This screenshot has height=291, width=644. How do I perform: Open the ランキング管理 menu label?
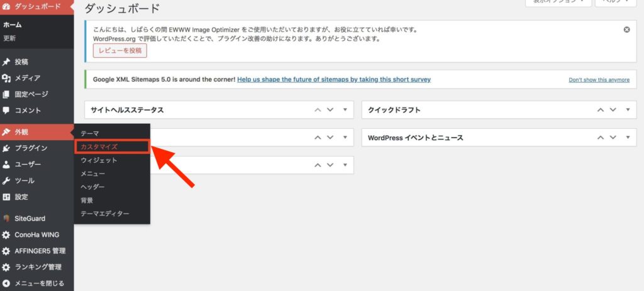tap(38, 267)
